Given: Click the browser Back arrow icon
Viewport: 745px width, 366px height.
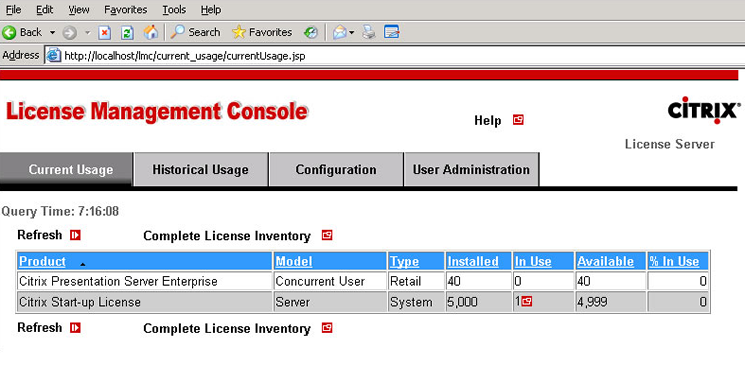Looking at the screenshot, I should (x=9, y=32).
